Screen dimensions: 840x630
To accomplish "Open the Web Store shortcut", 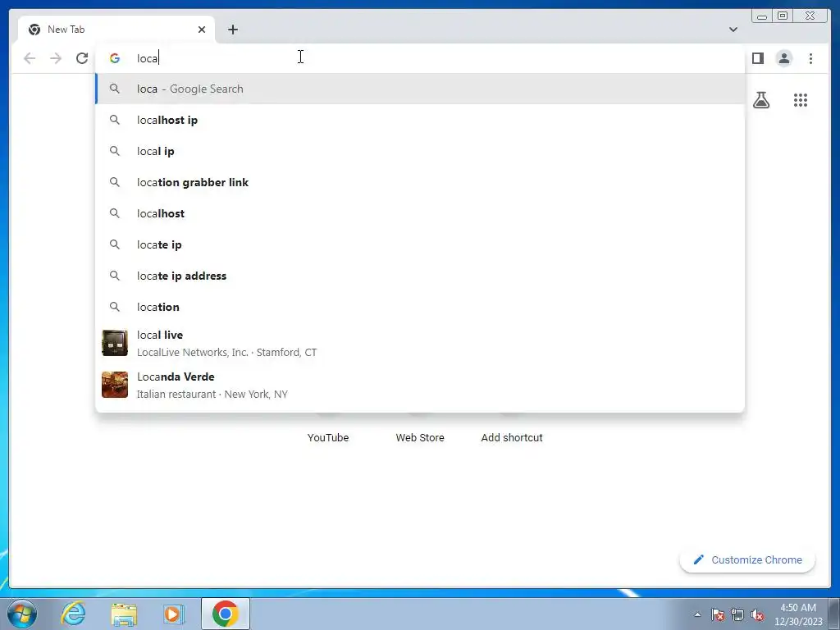I will coord(420,438).
